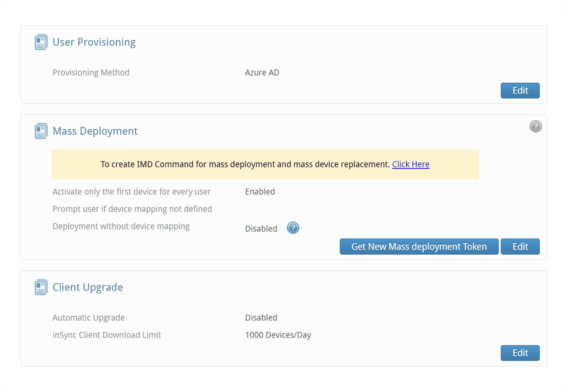Click the Azure AD provisioning method value
The width and height of the screenshot is (568, 392).
tap(262, 72)
